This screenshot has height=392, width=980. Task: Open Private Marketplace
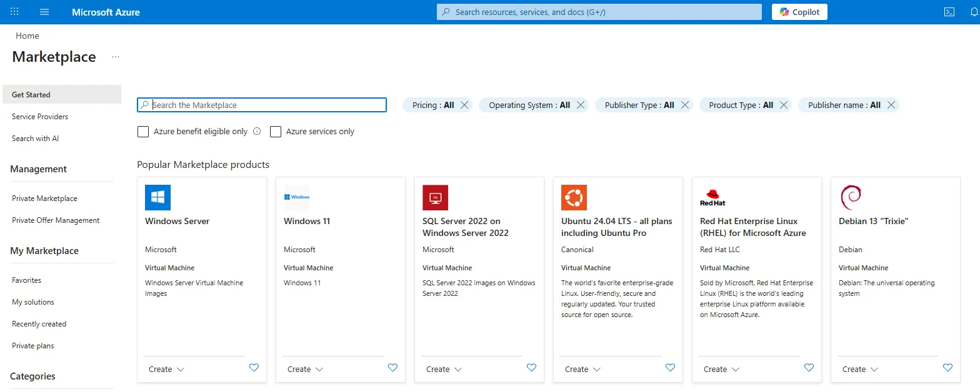44,198
